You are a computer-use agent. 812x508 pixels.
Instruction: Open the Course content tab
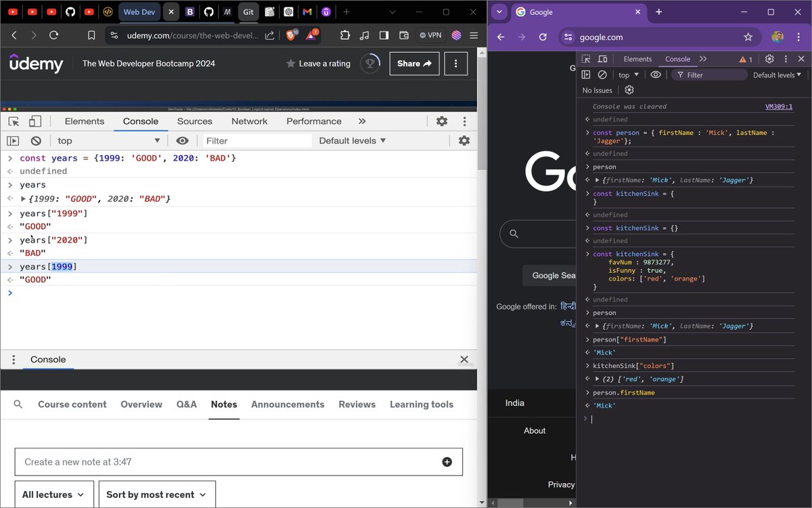click(72, 404)
